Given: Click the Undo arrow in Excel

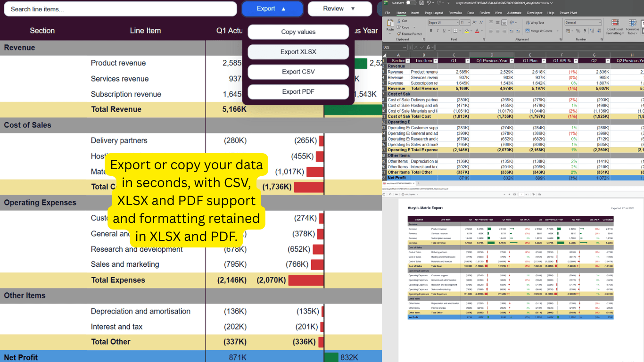Looking at the screenshot, I should click(429, 3).
